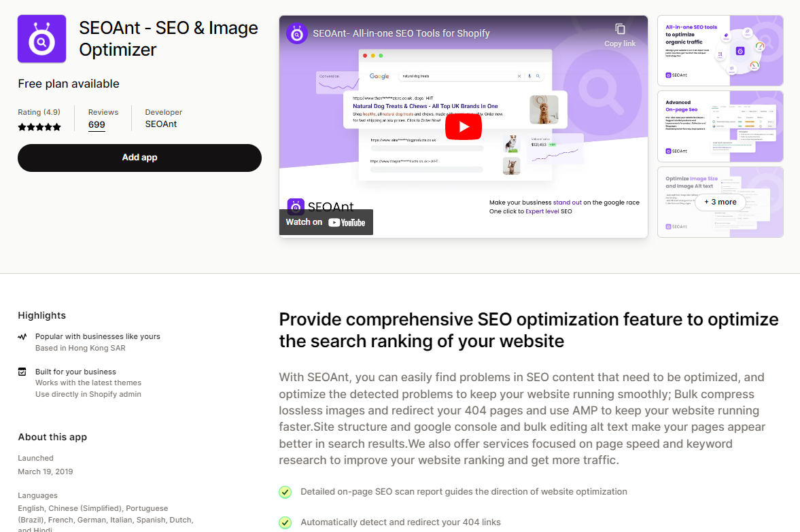Click 'Detailed on-page SEO scan report' text
800x532 pixels.
(464, 492)
